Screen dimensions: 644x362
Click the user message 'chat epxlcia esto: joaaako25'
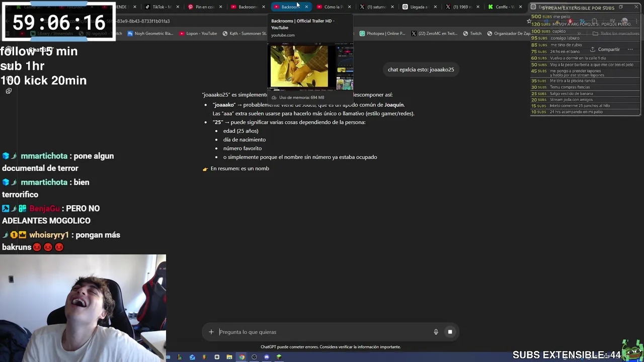click(421, 69)
